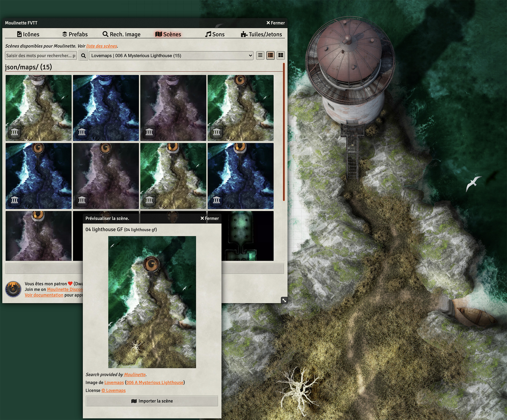Open the Moulinette Discord link

click(x=65, y=289)
